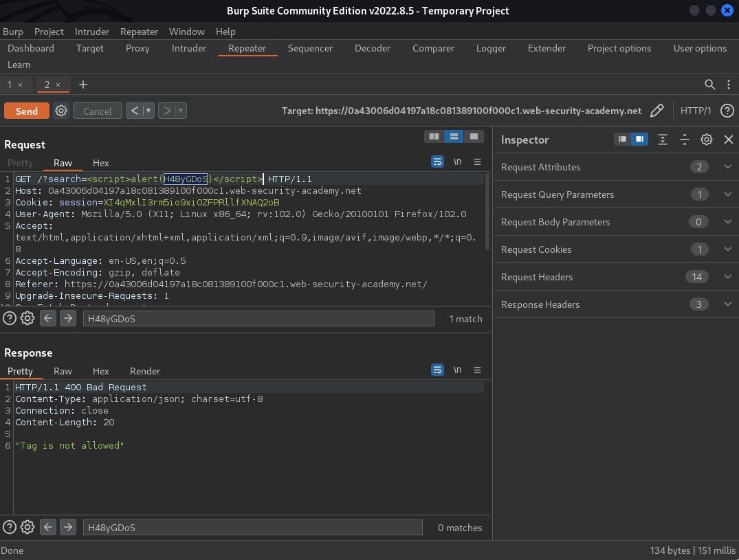Image resolution: width=739 pixels, height=560 pixels.
Task: Open Send options gear next to Send button
Action: (x=61, y=111)
